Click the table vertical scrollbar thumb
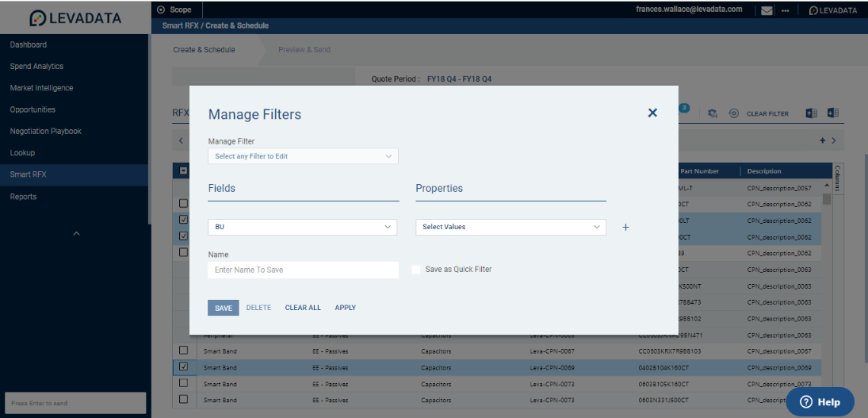Screen dimensions: 868x418 point(827,199)
